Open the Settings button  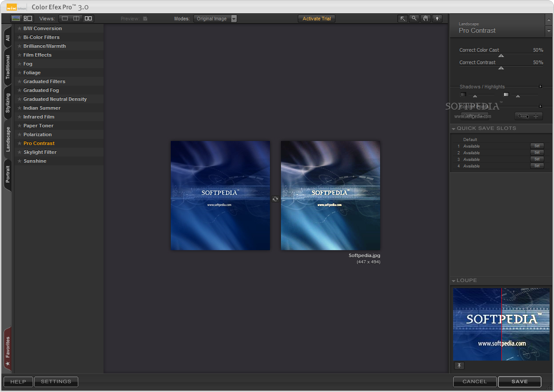click(x=56, y=382)
